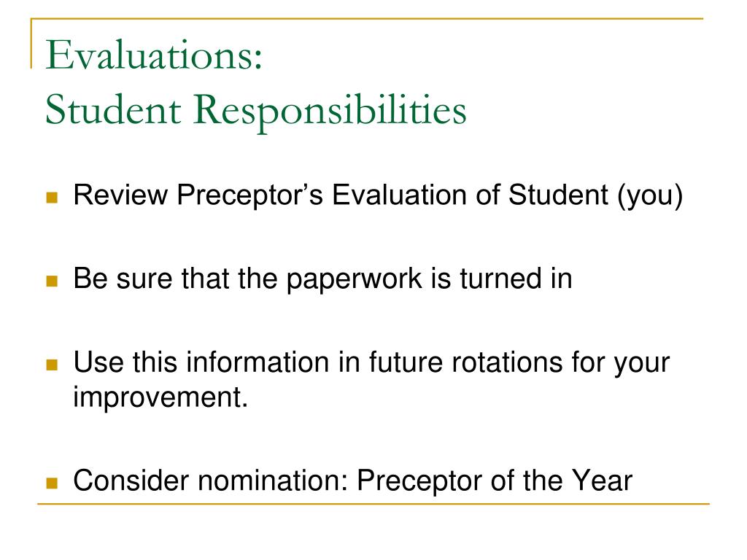Image resolution: width=747 pixels, height=560 pixels.
Task: Click the gold horizontal line at slide bottom
Action: point(373,503)
